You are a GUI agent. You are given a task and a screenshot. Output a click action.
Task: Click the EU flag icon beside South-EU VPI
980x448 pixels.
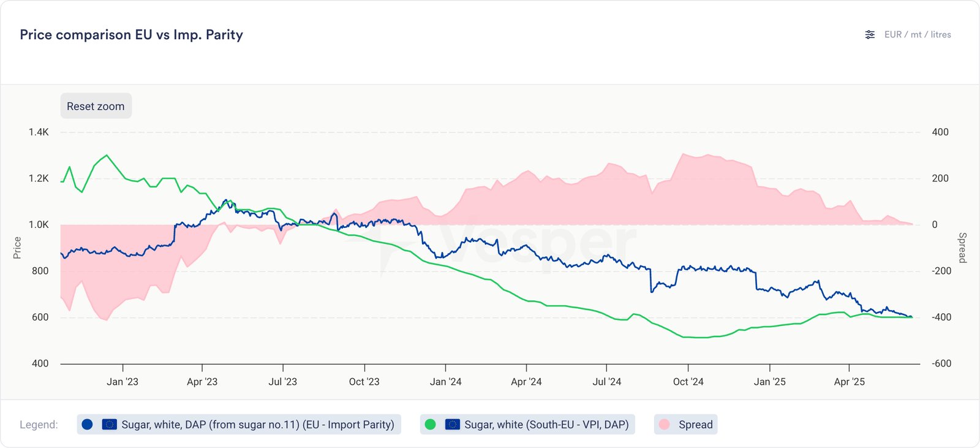click(x=453, y=425)
